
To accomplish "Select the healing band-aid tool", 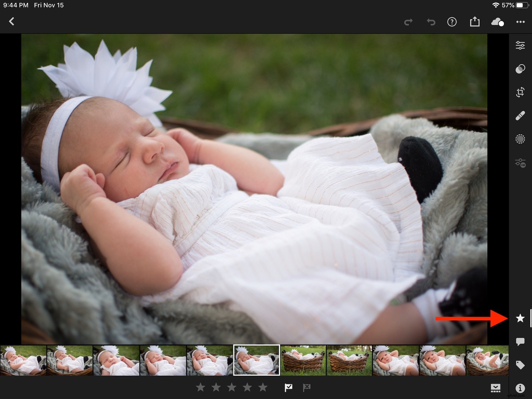I will [520, 115].
